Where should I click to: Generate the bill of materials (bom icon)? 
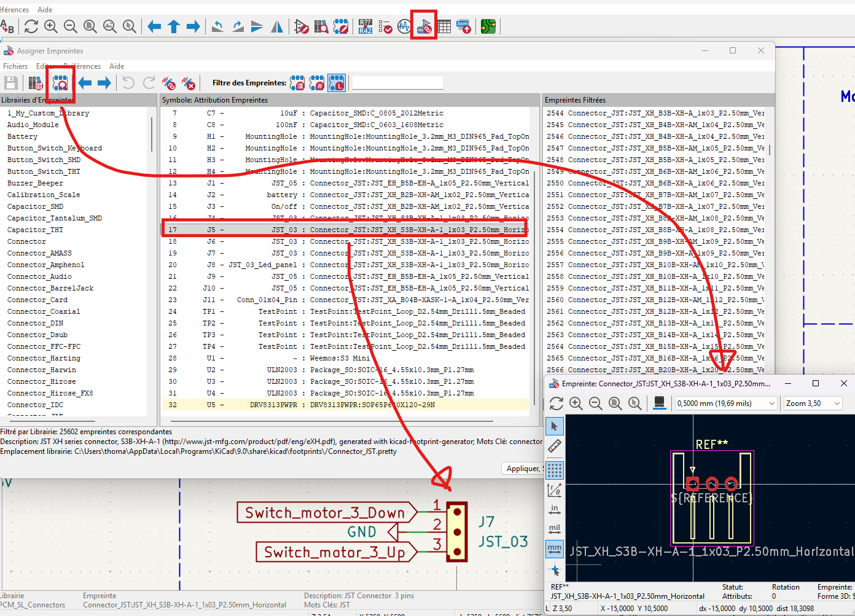tap(464, 26)
